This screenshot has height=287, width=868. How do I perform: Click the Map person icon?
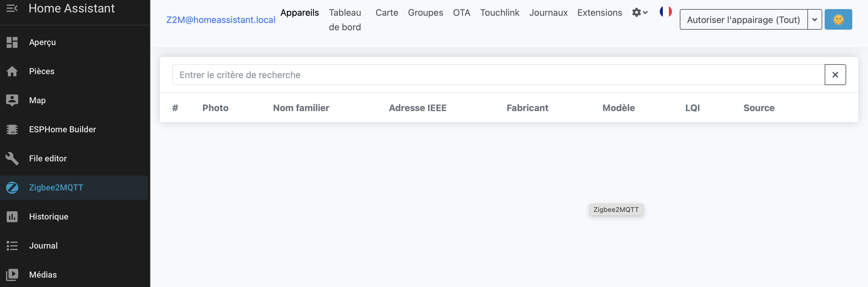[x=12, y=100]
